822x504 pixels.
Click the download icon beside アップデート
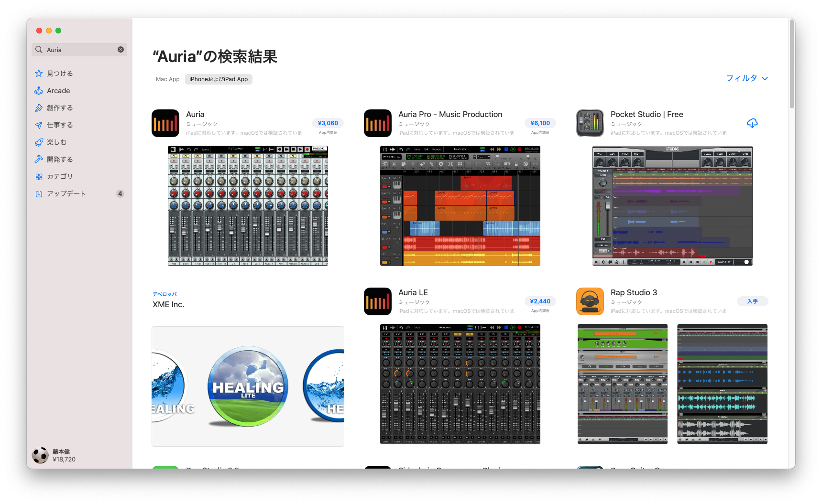pos(39,194)
